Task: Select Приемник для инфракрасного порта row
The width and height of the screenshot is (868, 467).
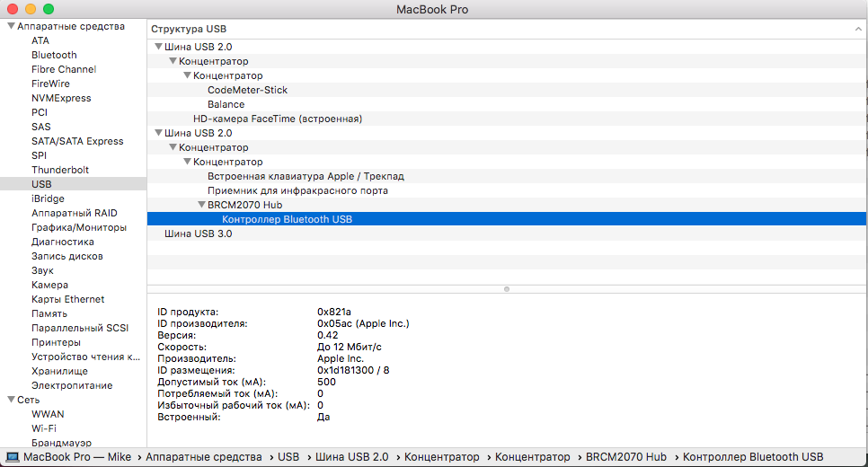Action: click(507, 190)
